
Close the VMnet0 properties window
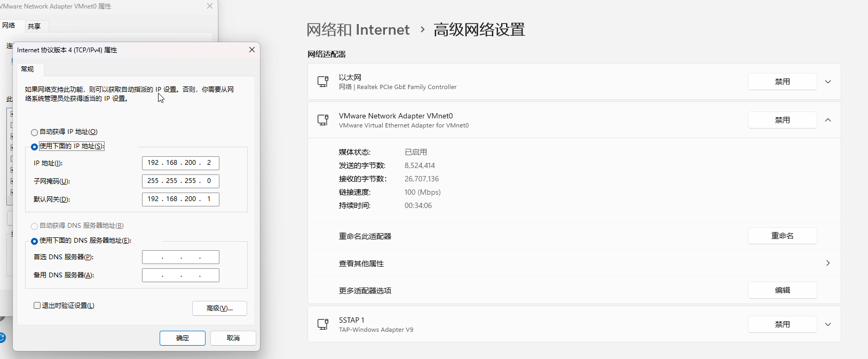pyautogui.click(x=210, y=6)
